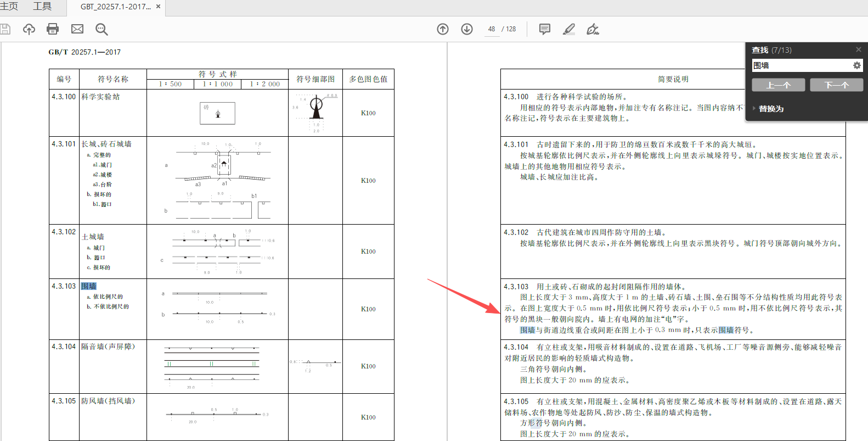Click the 土城墙 symbol name

pos(93,237)
